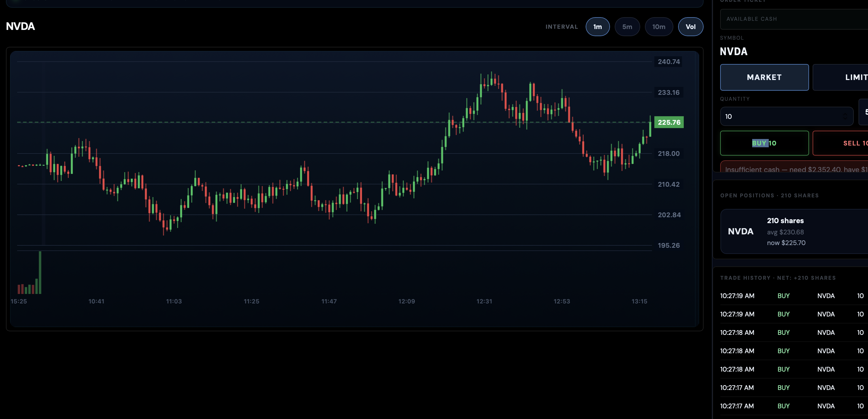
Task: Click the 13:15 time axis label
Action: click(639, 301)
